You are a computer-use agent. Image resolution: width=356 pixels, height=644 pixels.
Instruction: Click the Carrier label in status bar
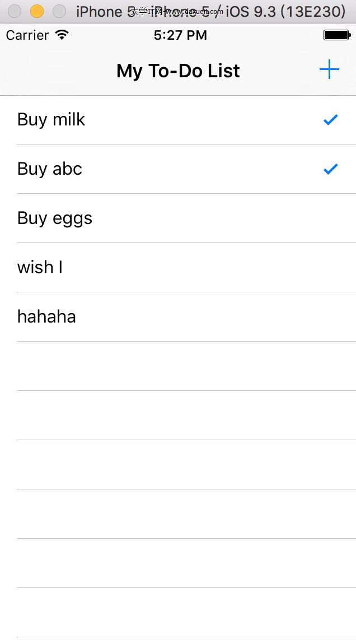point(27,35)
